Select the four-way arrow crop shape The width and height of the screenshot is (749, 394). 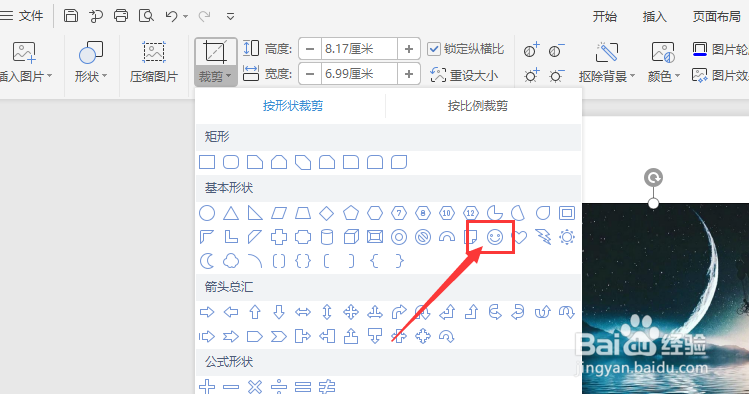coord(351,312)
